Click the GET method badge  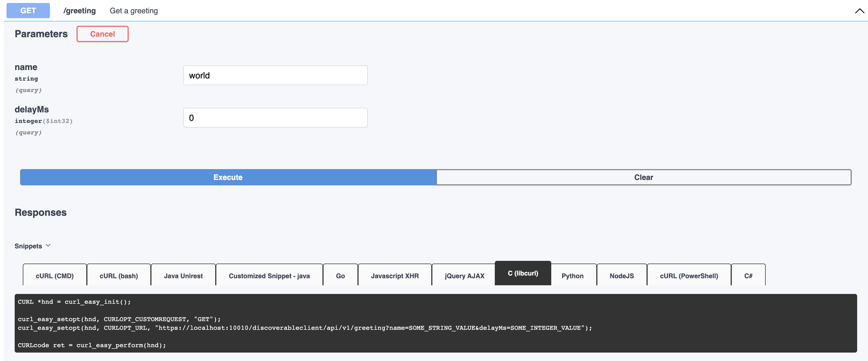pyautogui.click(x=28, y=10)
